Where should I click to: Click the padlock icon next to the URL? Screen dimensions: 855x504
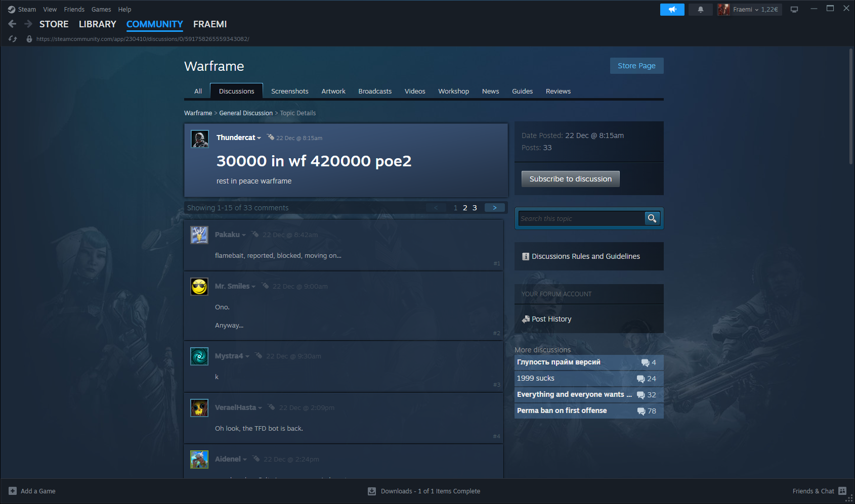(x=29, y=39)
